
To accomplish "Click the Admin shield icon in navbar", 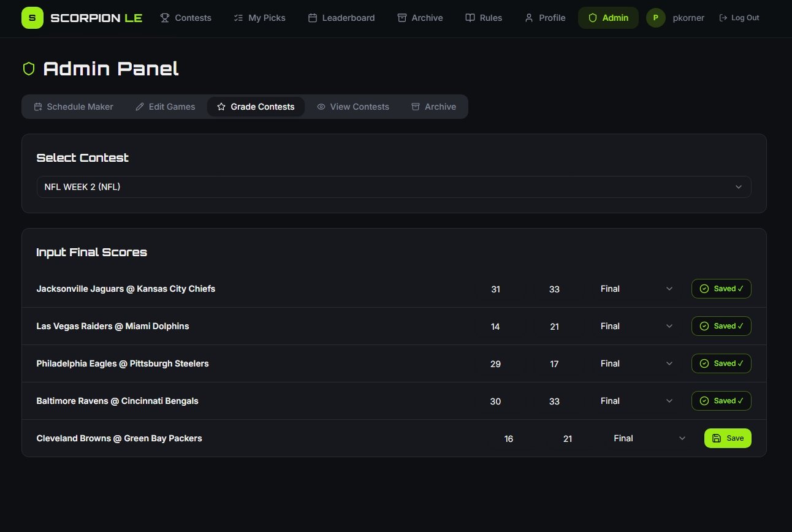I will click(x=592, y=18).
